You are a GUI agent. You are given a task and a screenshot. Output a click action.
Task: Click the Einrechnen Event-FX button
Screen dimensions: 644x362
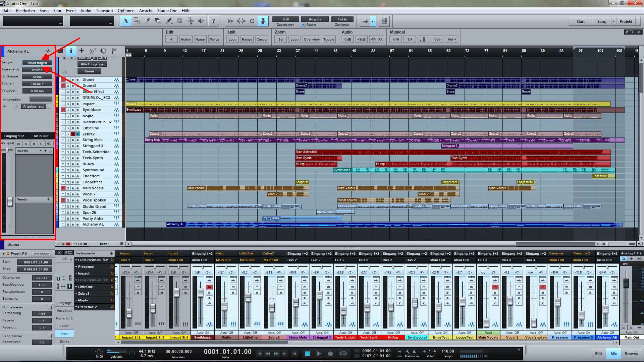pos(41,254)
